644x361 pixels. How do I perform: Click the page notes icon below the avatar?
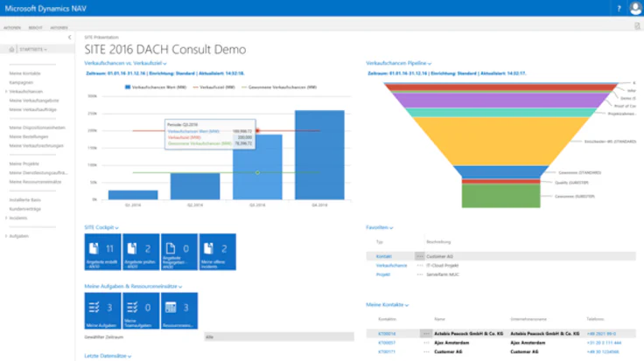[x=637, y=26]
